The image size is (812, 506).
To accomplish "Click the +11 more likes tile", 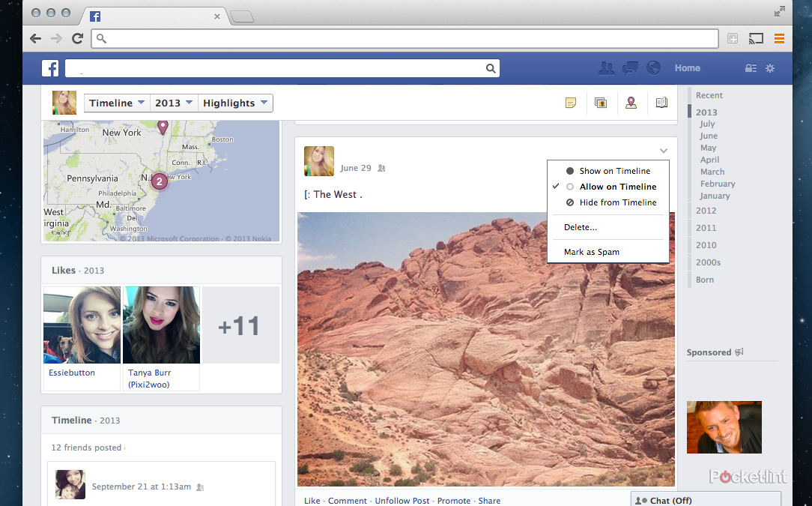I will point(240,325).
